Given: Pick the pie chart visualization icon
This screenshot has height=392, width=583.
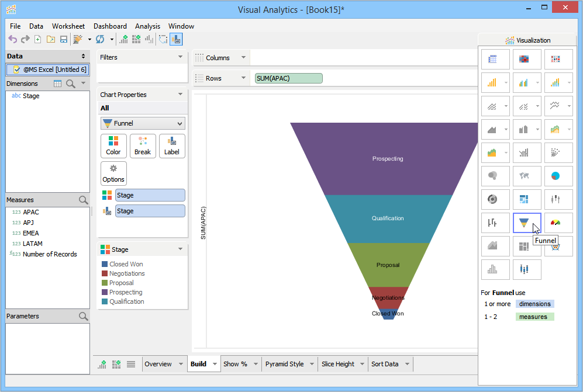Looking at the screenshot, I should [x=558, y=176].
